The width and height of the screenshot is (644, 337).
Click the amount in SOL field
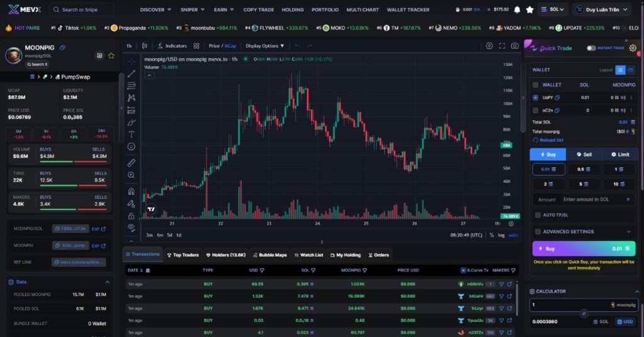[584, 199]
